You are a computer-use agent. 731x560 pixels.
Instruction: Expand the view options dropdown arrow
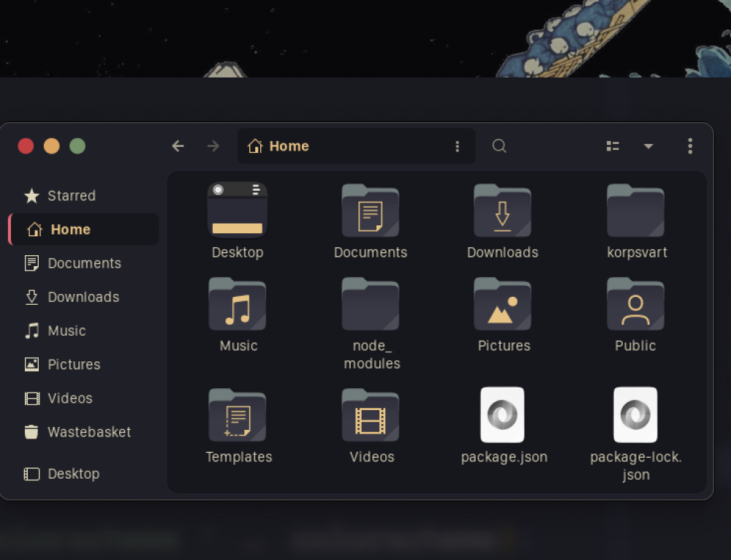(x=648, y=146)
